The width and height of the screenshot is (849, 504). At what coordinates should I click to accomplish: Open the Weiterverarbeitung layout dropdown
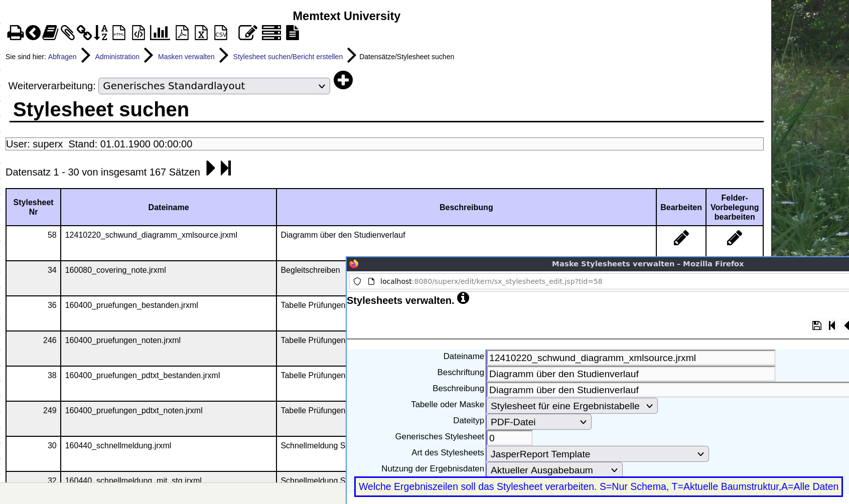click(x=214, y=86)
